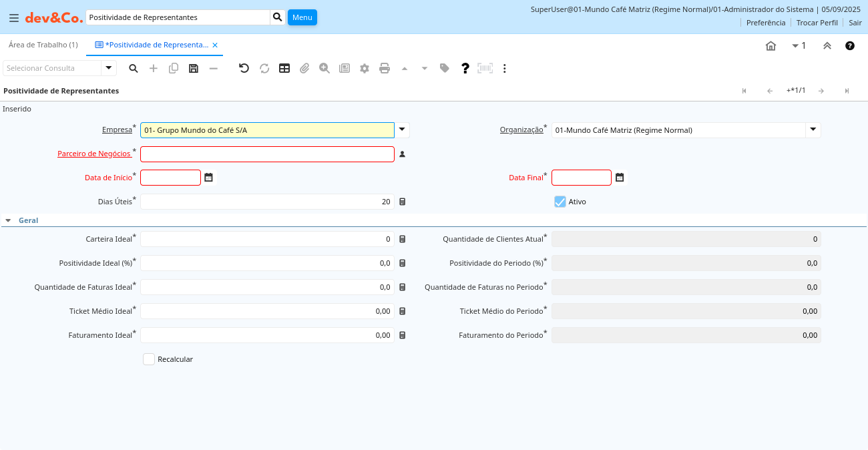
Task: Click the Undo changes icon
Action: click(244, 68)
